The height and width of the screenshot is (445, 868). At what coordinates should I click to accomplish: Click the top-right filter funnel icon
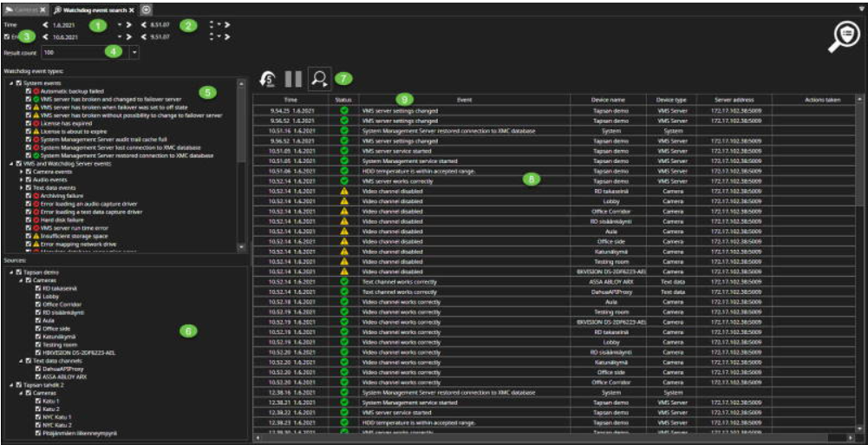[x=858, y=9]
